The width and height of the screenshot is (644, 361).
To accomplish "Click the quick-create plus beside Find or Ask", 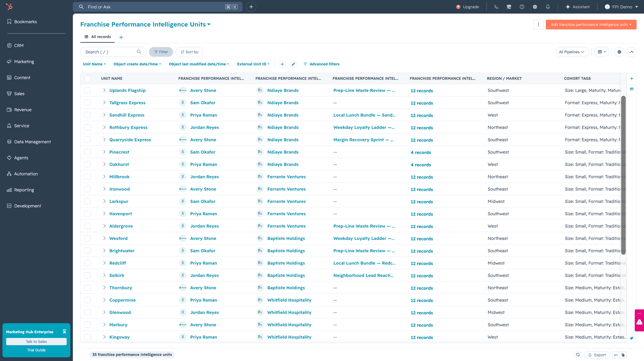I will click(x=251, y=7).
